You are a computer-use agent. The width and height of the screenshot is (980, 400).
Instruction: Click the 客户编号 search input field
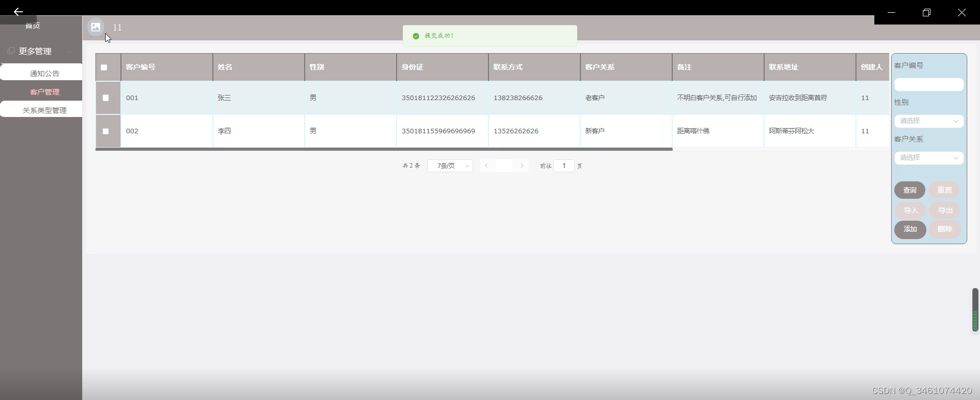(929, 84)
